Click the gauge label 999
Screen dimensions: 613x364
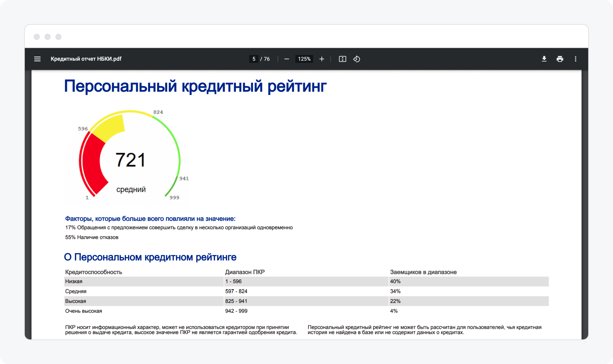click(x=174, y=197)
